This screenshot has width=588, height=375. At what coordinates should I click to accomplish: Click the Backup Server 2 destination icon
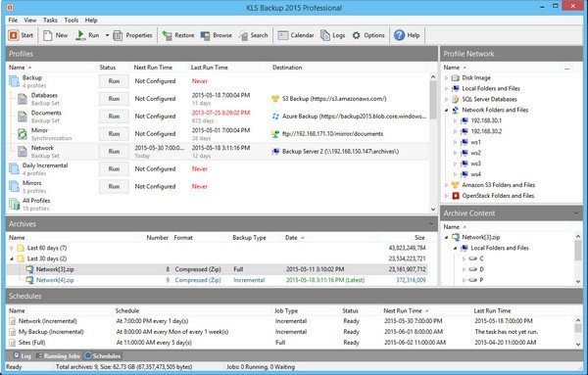pyautogui.click(x=275, y=152)
